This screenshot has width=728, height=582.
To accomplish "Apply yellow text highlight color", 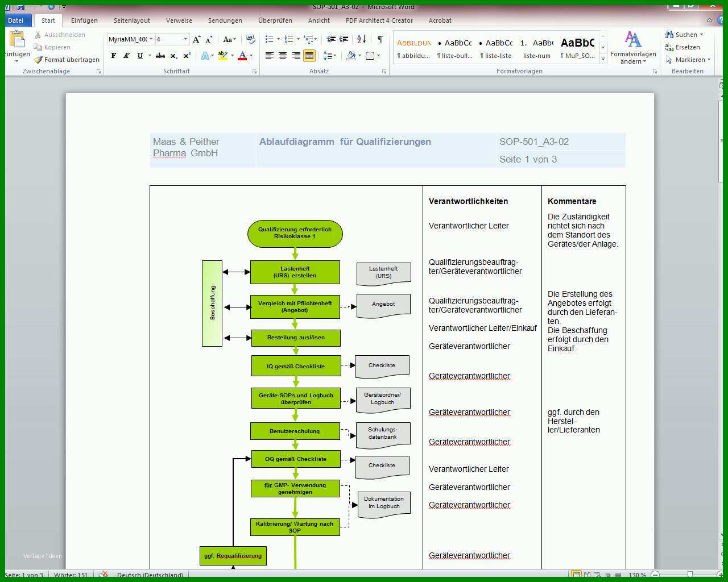I will point(223,56).
